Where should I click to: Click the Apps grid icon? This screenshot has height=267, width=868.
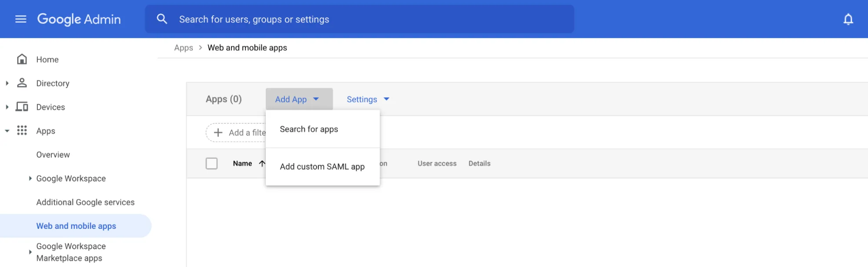(x=22, y=130)
